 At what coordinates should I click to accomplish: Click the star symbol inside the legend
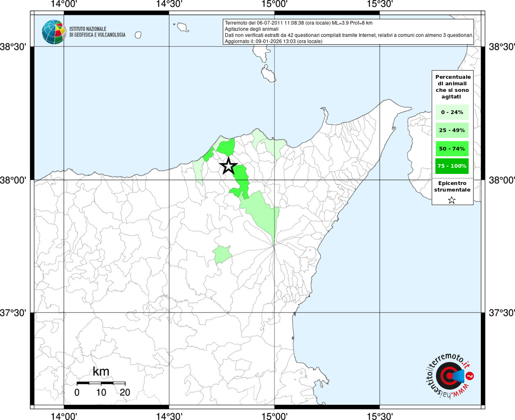(451, 200)
